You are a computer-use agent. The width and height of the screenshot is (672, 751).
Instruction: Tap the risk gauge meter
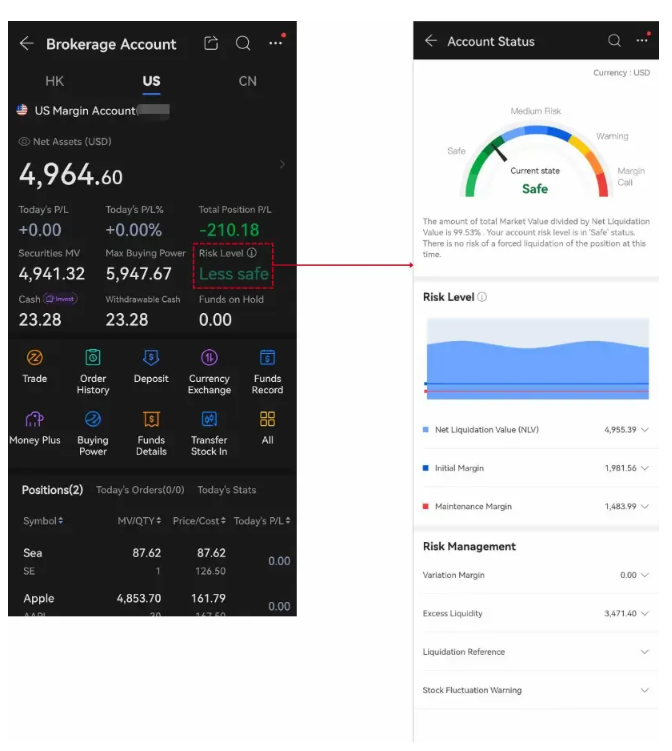click(536, 160)
